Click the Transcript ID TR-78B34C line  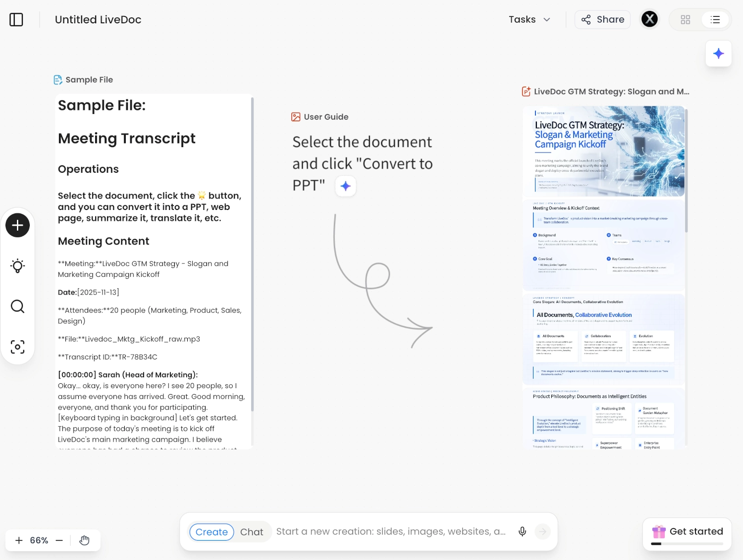pyautogui.click(x=107, y=357)
